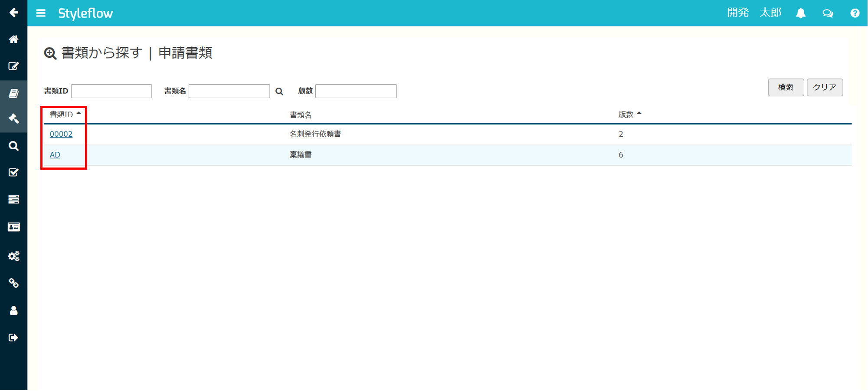Click the help question mark icon

855,13
